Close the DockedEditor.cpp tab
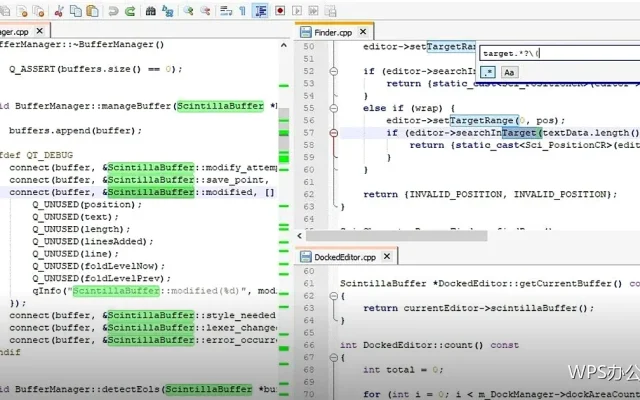This screenshot has height=400, width=640. [387, 256]
